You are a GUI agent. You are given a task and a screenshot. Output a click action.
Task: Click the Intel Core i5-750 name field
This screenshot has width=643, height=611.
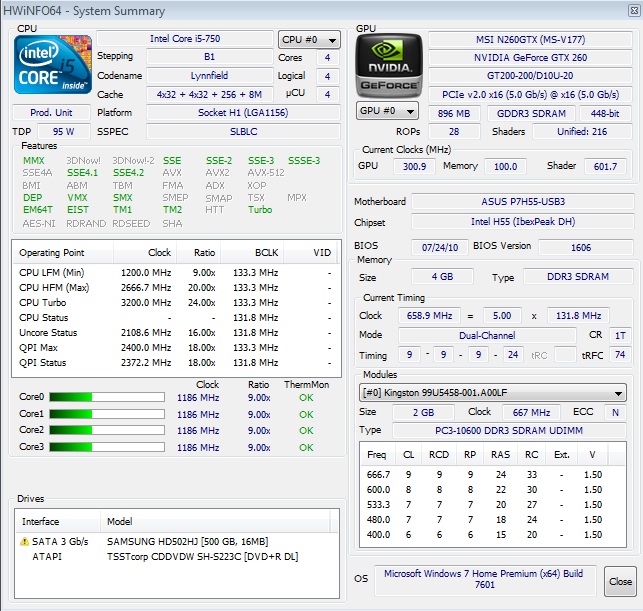pos(185,39)
